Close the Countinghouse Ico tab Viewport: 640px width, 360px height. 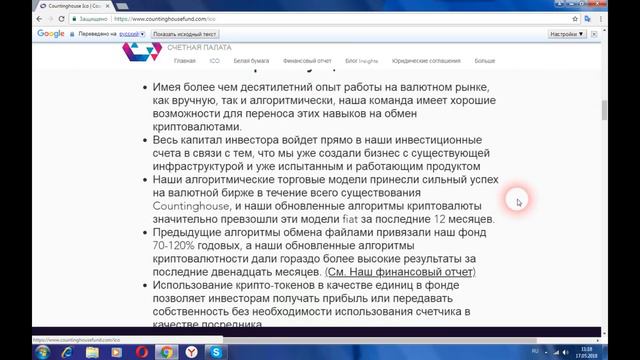[107, 6]
